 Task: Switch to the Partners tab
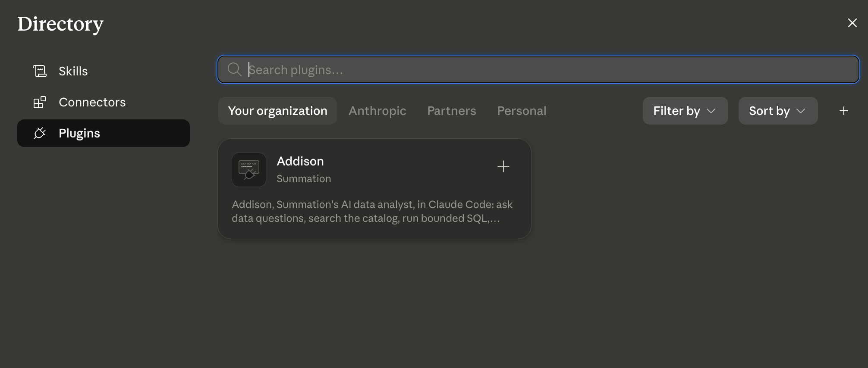coord(452,111)
